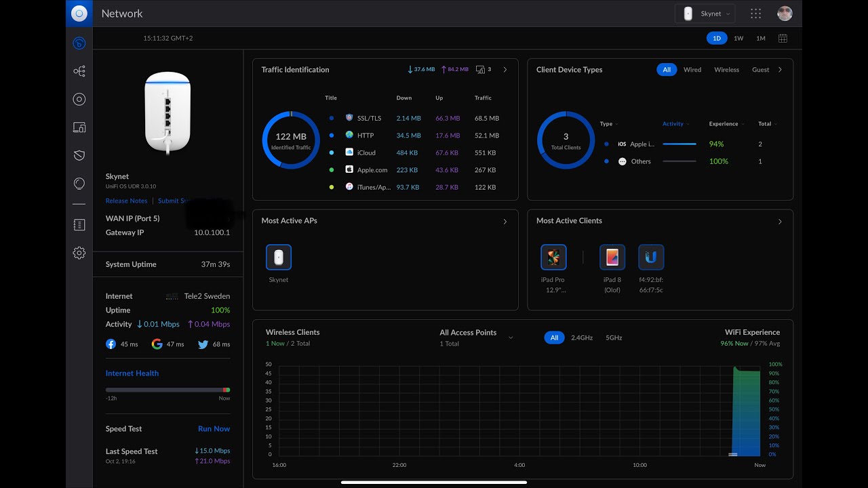Sort by the Activity column header
This screenshot has width=868, height=488.
pos(675,124)
